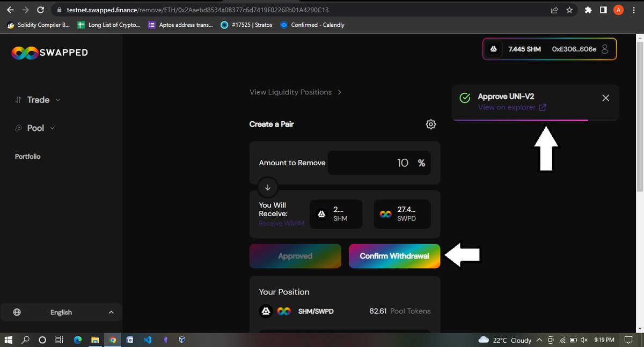Screen dimensions: 644x347
Task: Click the SWPD token icon in You Will Receive
Action: coord(385,215)
